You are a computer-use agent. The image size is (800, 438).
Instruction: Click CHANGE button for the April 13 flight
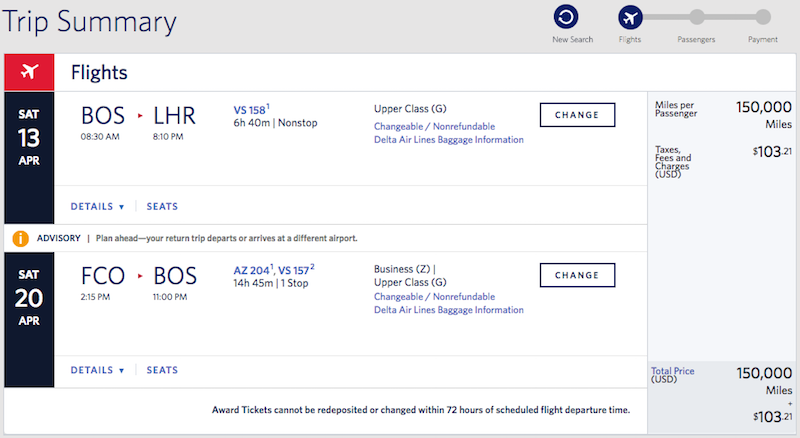point(578,115)
